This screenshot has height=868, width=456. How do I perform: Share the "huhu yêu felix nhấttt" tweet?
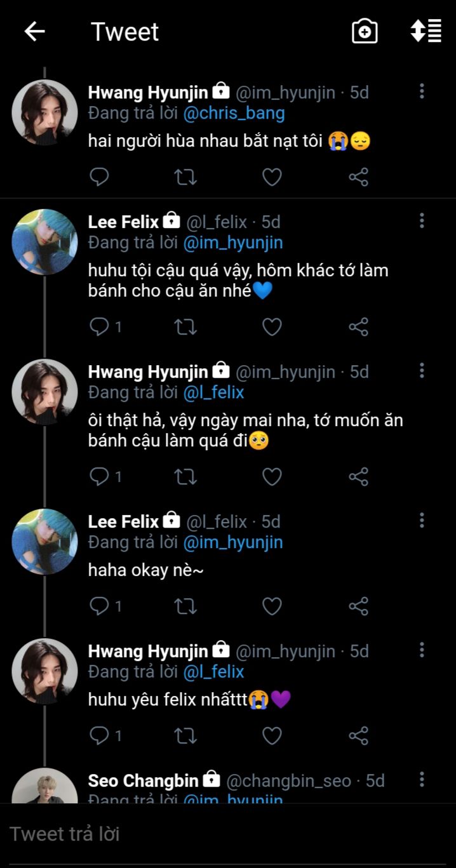point(359,736)
